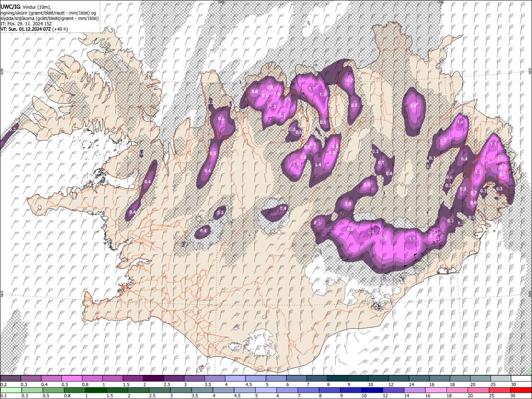Pick purple lower-row swatch starting at 12
Viewport: 532px width, 399px height.
[393, 390]
